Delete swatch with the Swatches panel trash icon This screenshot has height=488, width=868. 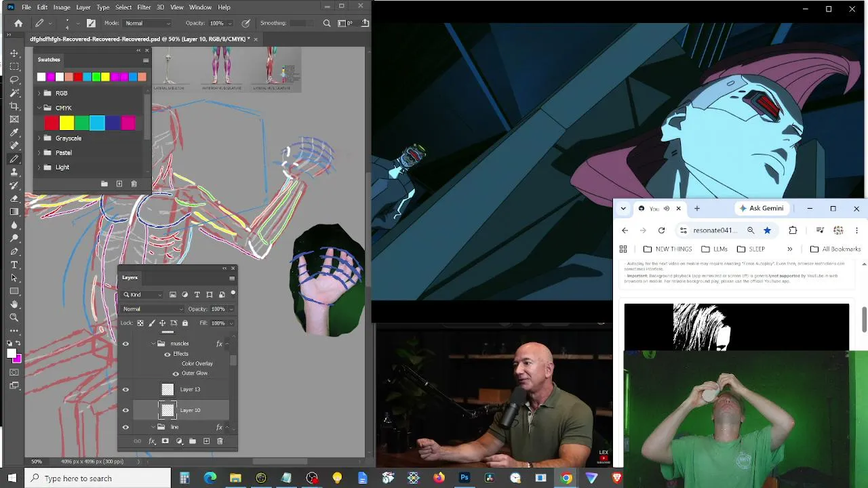click(134, 184)
